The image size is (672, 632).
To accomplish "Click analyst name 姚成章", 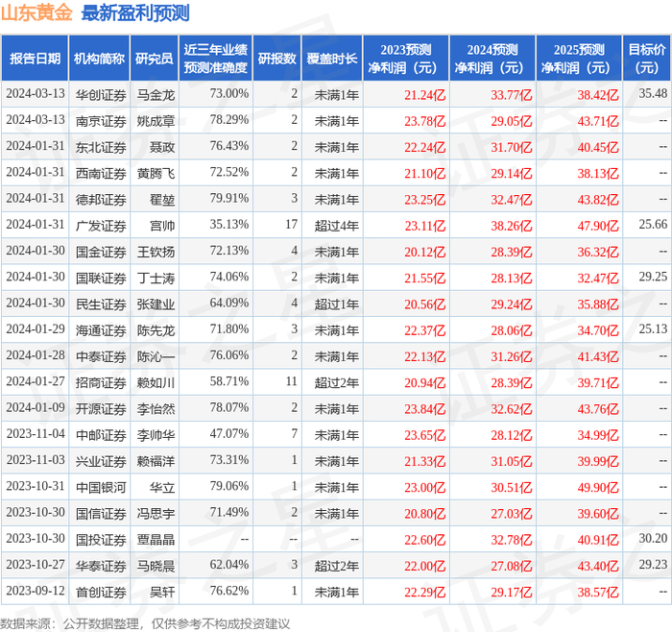I will pyautogui.click(x=156, y=121).
